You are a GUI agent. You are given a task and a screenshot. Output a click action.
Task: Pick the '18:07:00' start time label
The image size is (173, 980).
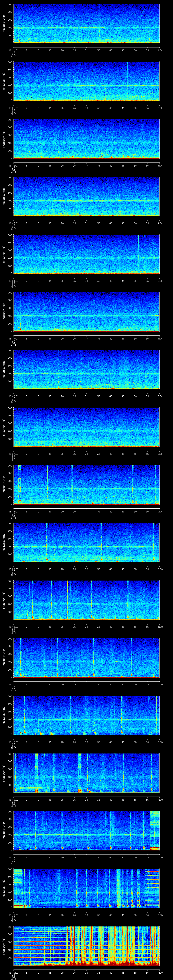click(x=13, y=454)
